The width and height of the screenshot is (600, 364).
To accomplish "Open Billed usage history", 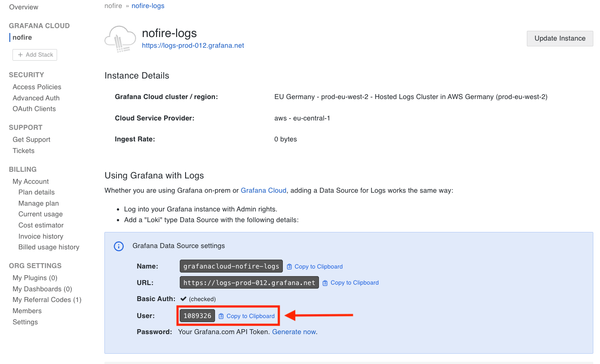I will pos(49,247).
